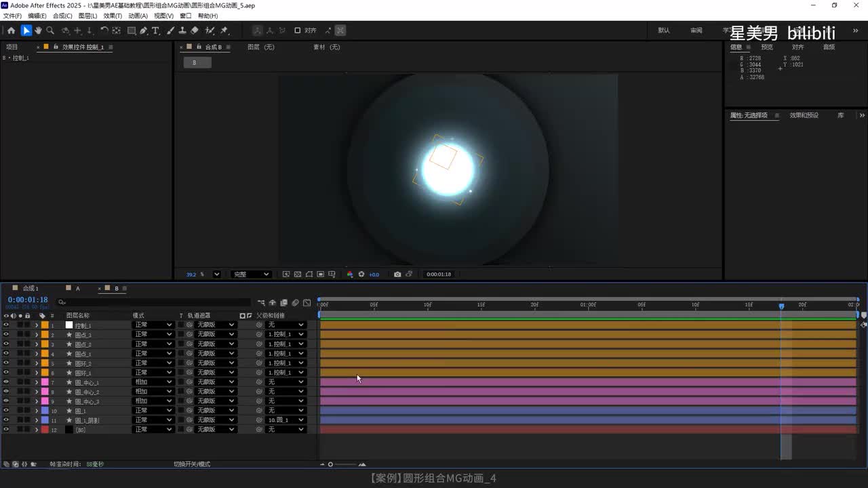Click the B composition breadcrumb button

click(197, 62)
